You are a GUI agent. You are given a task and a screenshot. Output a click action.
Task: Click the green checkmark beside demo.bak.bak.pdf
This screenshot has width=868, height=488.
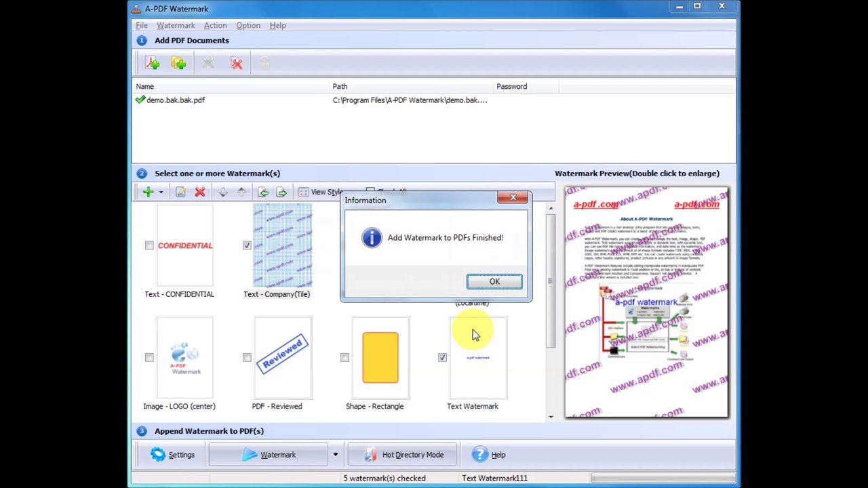point(140,100)
